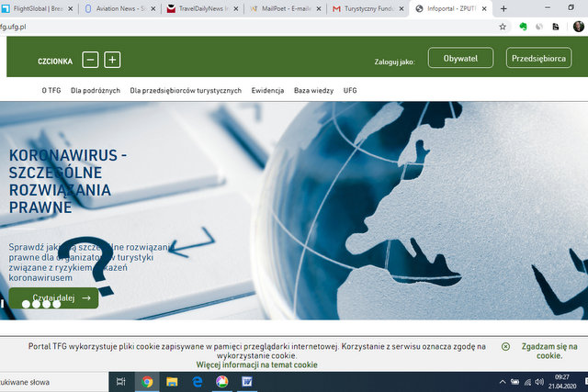Open File Explorer from taskbar
This screenshot has height=392, width=588.
point(172,381)
